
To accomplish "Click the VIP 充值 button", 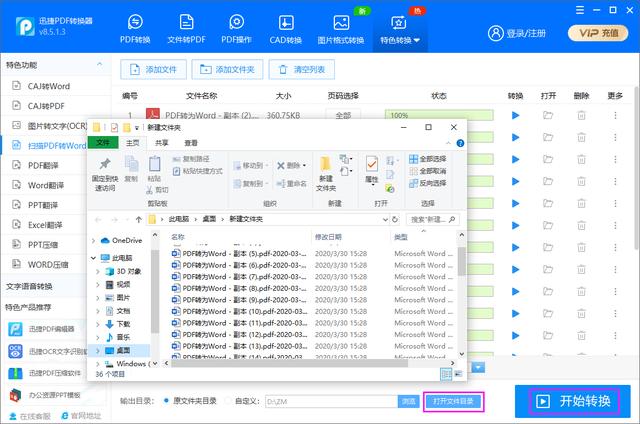I will [x=598, y=33].
